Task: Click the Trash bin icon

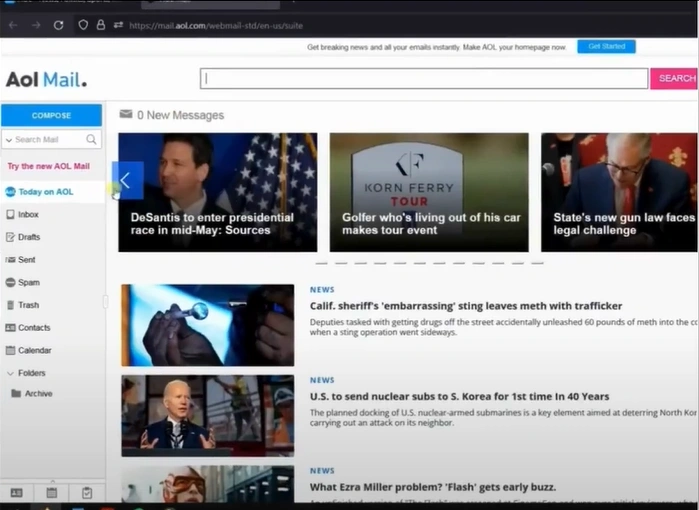Action: point(11,305)
